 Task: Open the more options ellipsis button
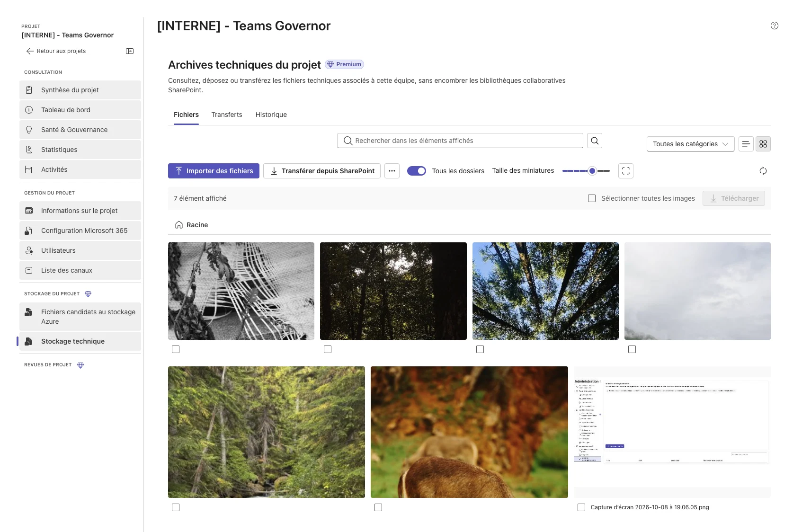point(392,171)
